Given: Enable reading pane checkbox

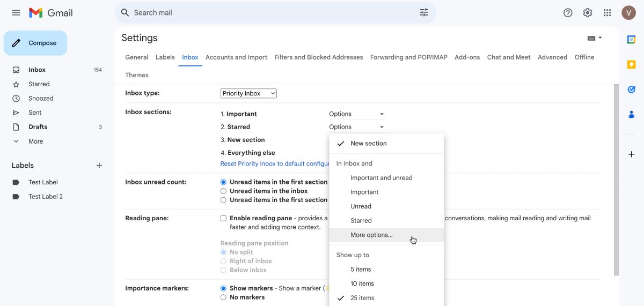Looking at the screenshot, I should (223, 218).
